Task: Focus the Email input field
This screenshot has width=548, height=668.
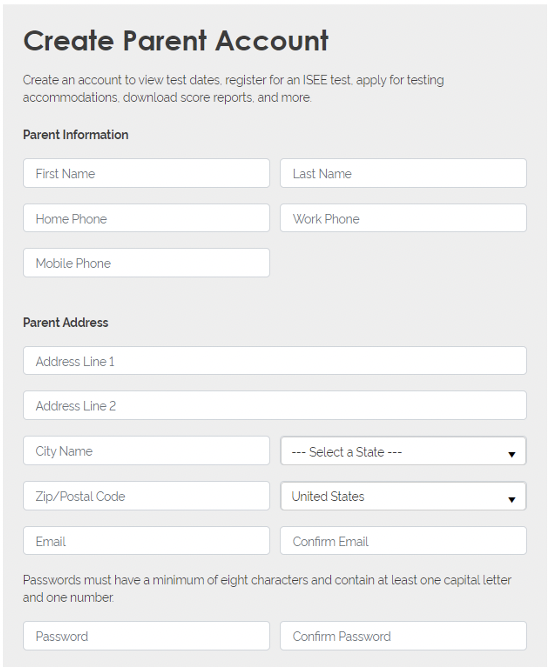Action: click(146, 541)
